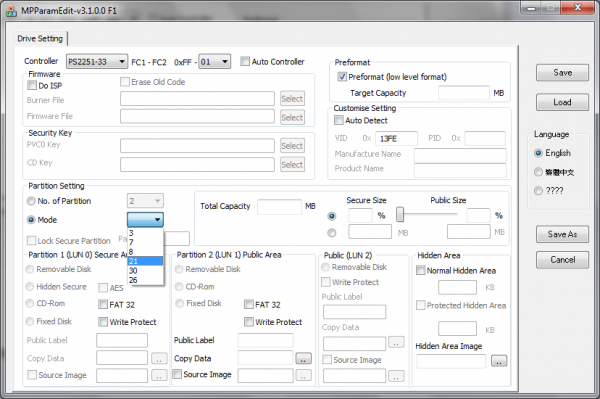This screenshot has height=399, width=600.
Task: Click Select button for Firmware File
Action: (292, 117)
